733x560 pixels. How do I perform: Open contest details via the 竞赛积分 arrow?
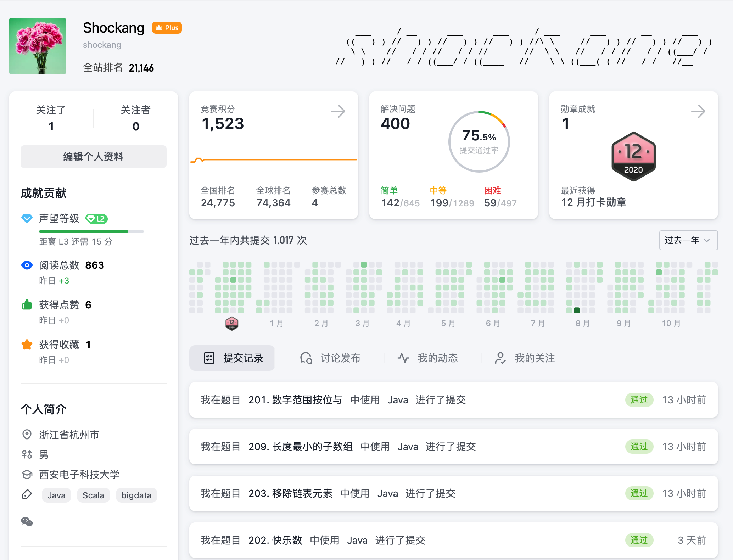click(x=339, y=111)
